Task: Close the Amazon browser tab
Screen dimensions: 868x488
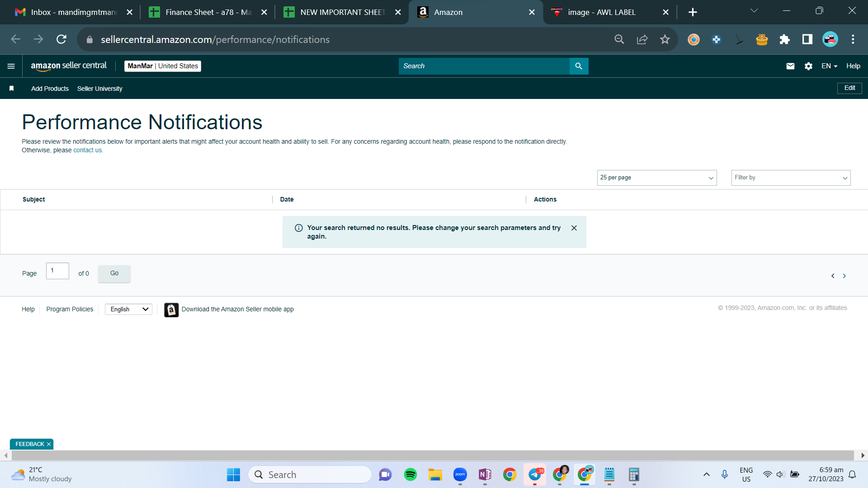Action: click(x=532, y=12)
